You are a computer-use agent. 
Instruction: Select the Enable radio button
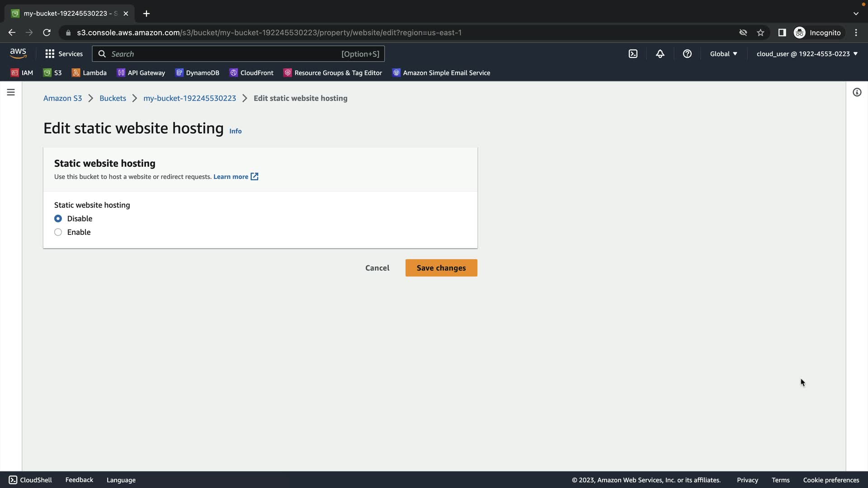(58, 232)
